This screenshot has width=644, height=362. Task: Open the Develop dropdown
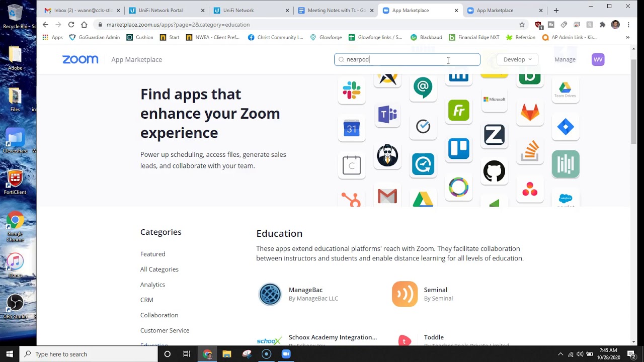click(x=517, y=59)
